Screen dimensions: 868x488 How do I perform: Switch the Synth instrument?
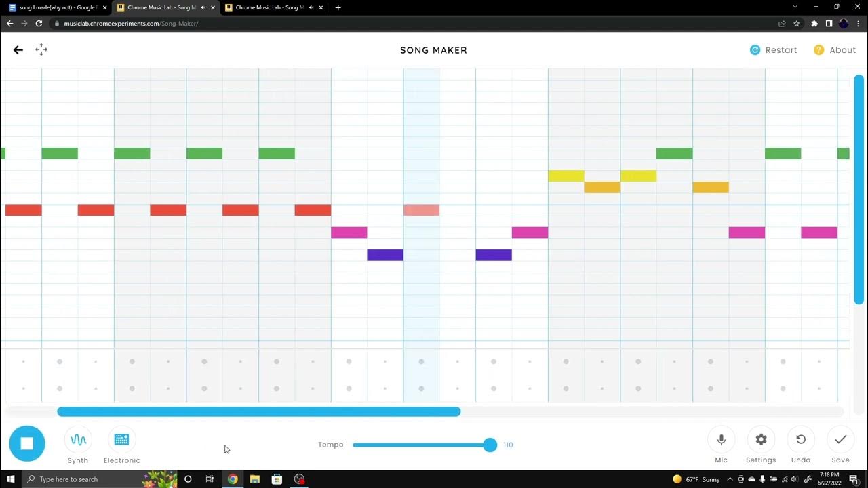pos(78,447)
